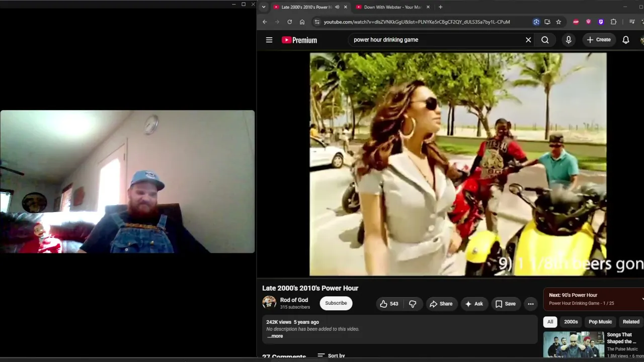
Task: Close the Late 2000's 2010's Power Hour tab
Action: pos(345,7)
